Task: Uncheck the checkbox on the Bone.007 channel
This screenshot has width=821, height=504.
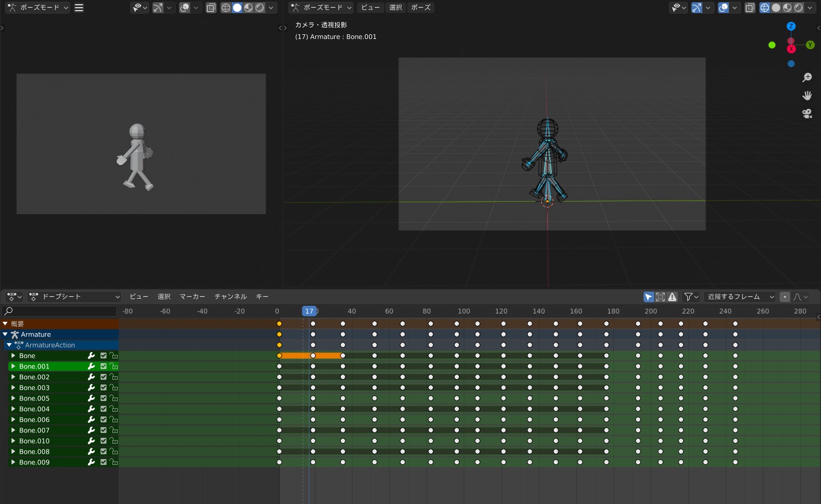Action: 104,431
